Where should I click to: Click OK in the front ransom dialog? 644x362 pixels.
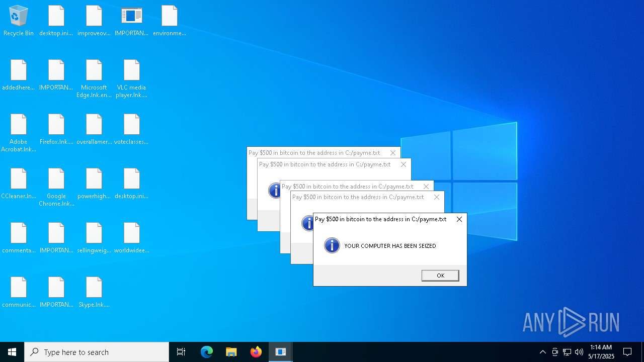coord(440,276)
